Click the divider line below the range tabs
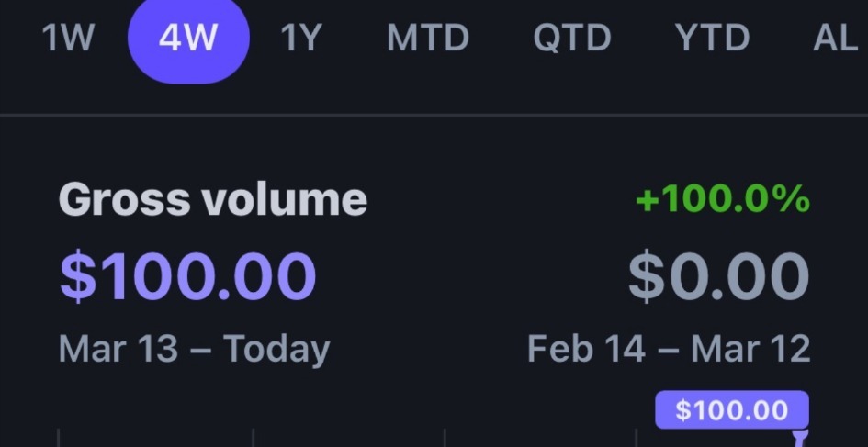This screenshot has height=447, width=868. (x=434, y=115)
